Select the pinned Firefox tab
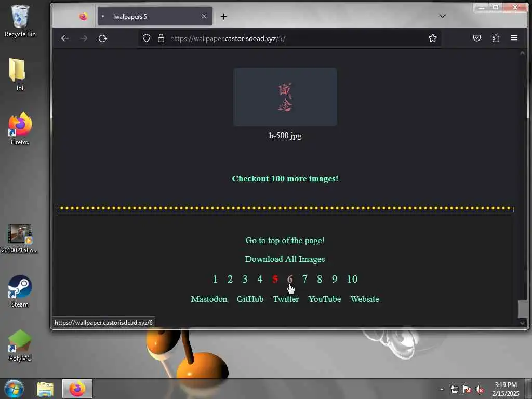The width and height of the screenshot is (532, 399). click(x=83, y=16)
